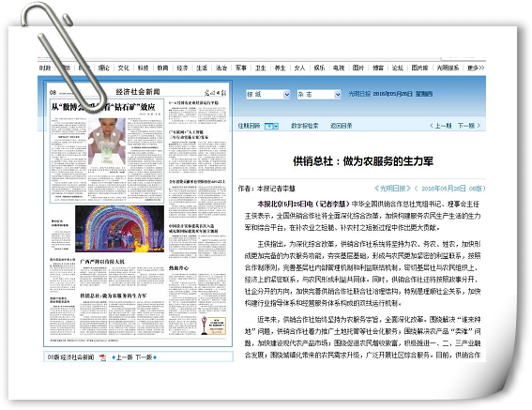Open the 往期回顾 date picker dropdown
This screenshot has height=410, width=532.
pyautogui.click(x=271, y=126)
